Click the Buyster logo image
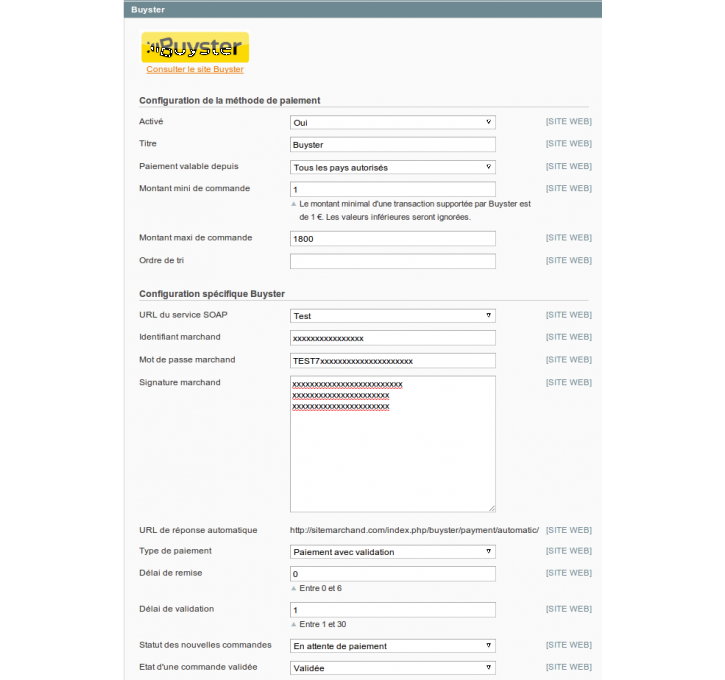 [x=195, y=47]
